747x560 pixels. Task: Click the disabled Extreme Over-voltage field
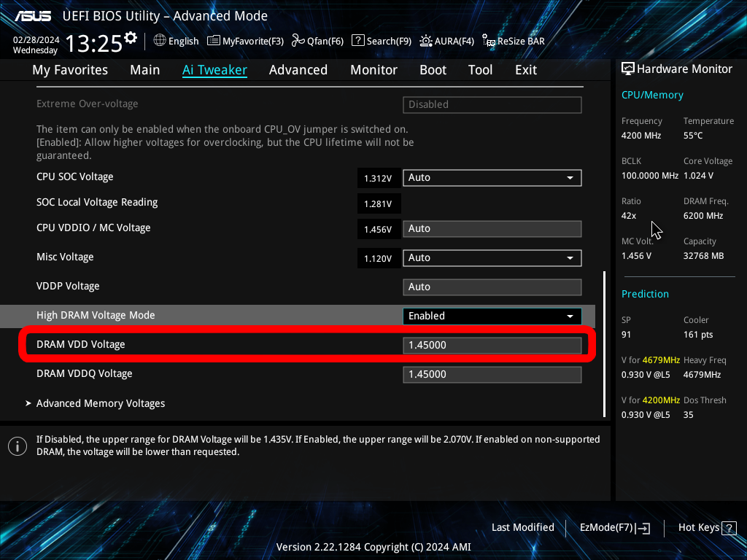click(x=492, y=105)
